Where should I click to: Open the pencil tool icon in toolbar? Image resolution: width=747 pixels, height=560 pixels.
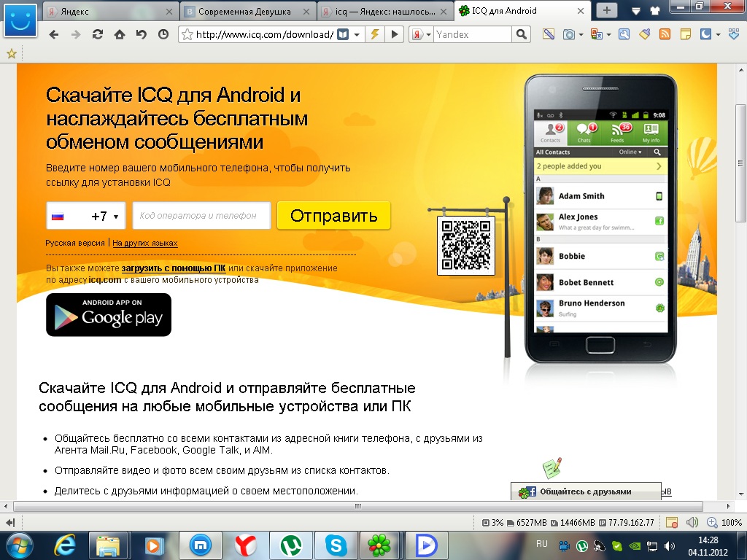(x=549, y=34)
